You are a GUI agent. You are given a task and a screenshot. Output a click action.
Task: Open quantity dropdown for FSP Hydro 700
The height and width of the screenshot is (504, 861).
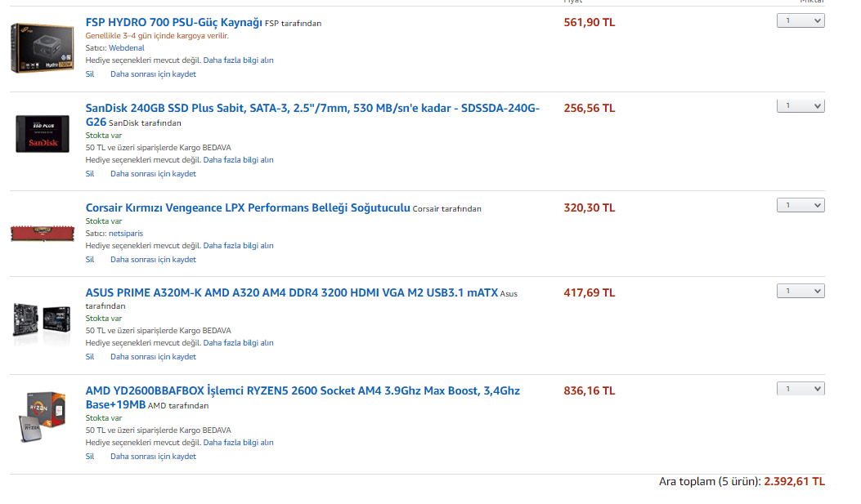(x=800, y=20)
